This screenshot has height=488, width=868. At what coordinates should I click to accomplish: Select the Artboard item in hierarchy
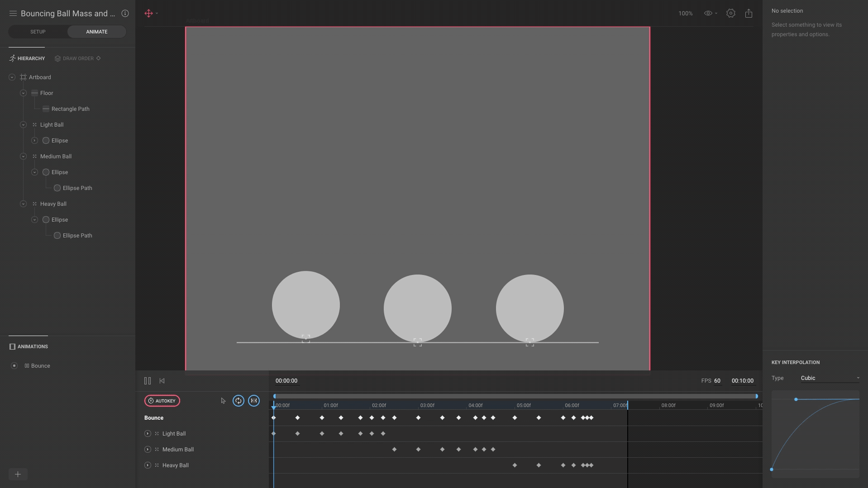[40, 77]
